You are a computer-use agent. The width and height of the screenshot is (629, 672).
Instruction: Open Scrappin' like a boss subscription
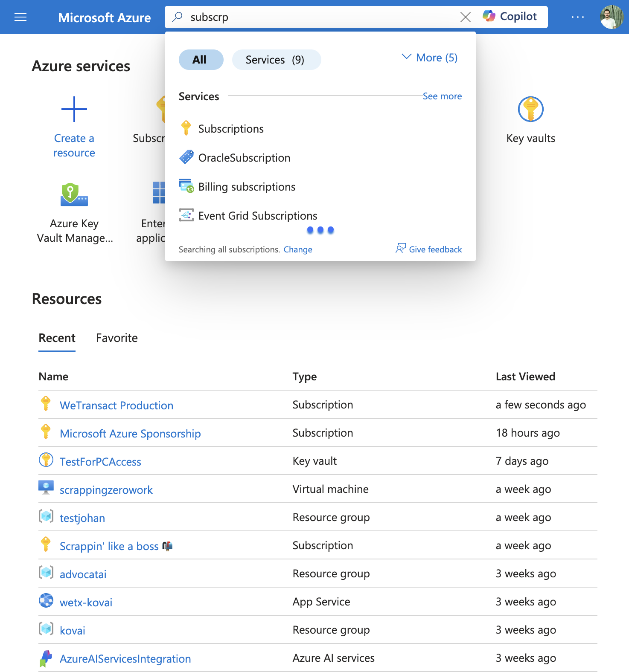116,546
